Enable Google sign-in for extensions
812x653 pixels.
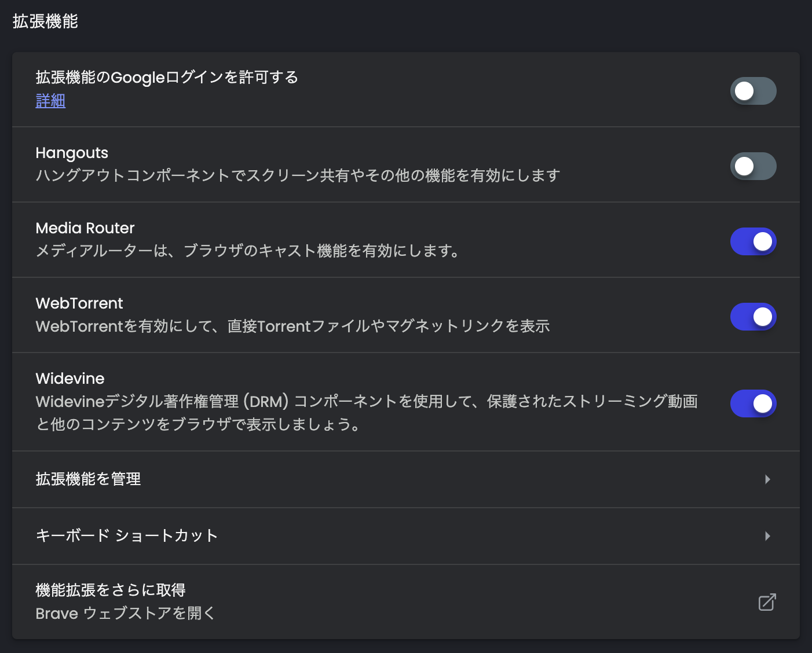(x=753, y=91)
